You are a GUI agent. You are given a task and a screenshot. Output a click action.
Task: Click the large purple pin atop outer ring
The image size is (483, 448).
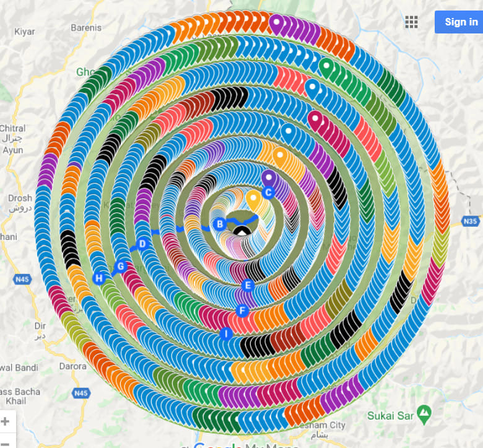(x=277, y=24)
